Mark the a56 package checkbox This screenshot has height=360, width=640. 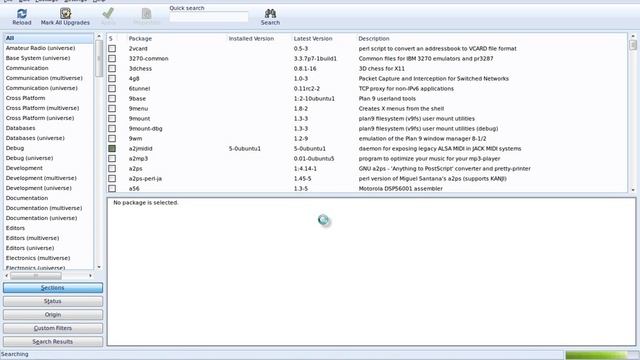coord(112,189)
